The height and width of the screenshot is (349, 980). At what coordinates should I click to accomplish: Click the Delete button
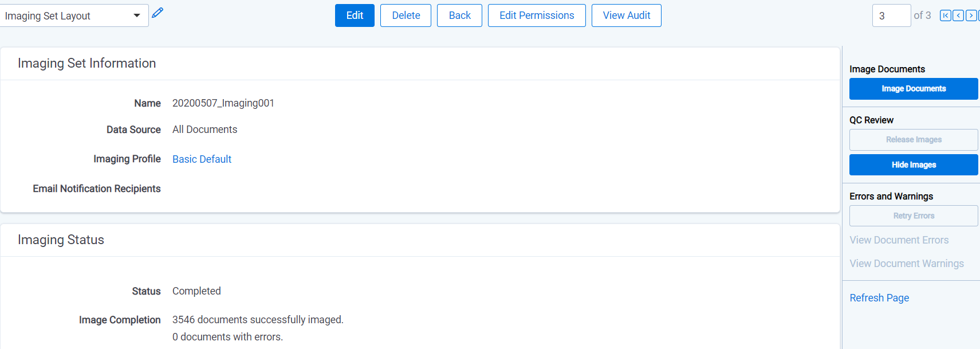tap(406, 15)
